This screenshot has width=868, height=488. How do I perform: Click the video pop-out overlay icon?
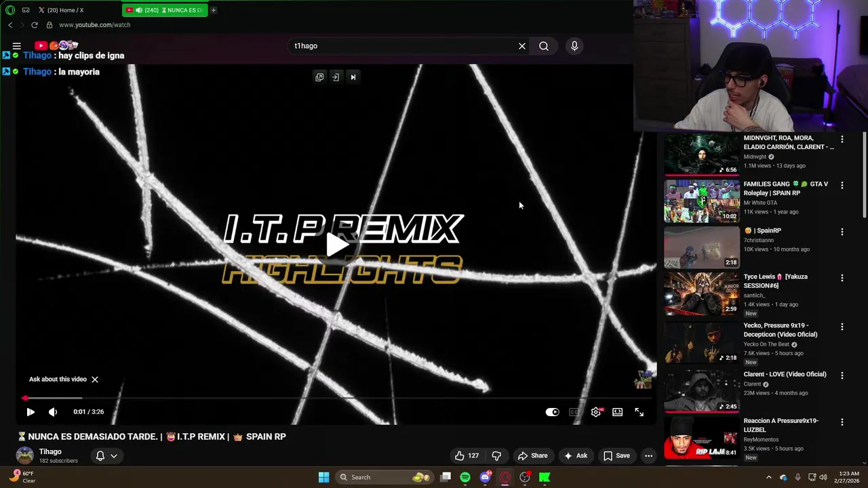[x=319, y=77]
